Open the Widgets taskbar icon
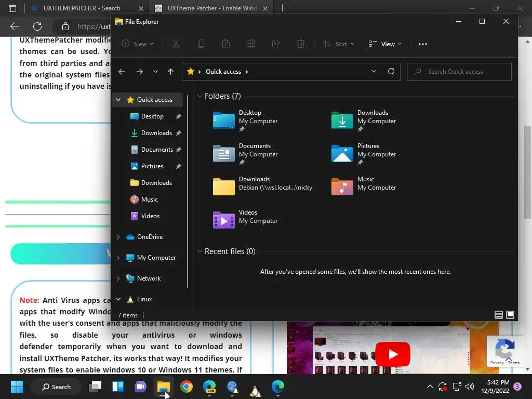The height and width of the screenshot is (399, 532). coord(118,387)
